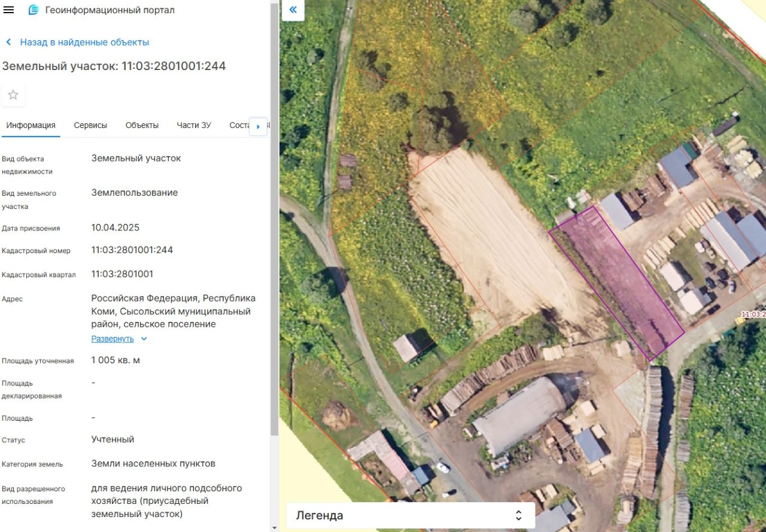Open the Части ЗУ tab
This screenshot has width=766, height=532.
pos(194,125)
